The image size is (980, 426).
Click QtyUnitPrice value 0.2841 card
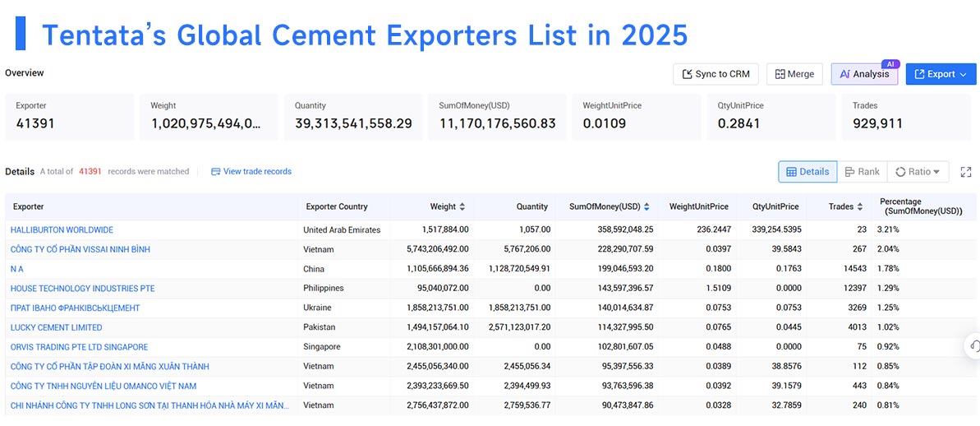pyautogui.click(x=772, y=116)
